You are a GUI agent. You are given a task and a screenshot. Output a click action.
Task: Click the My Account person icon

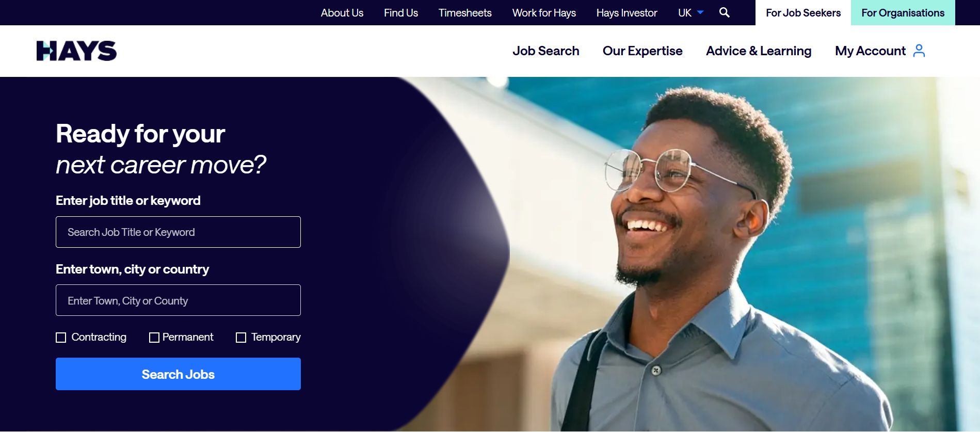[919, 51]
